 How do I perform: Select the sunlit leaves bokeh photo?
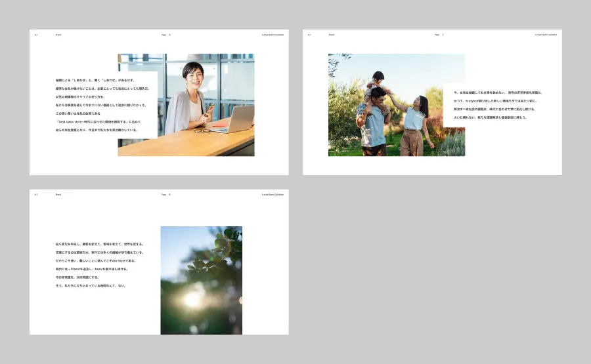(x=202, y=281)
